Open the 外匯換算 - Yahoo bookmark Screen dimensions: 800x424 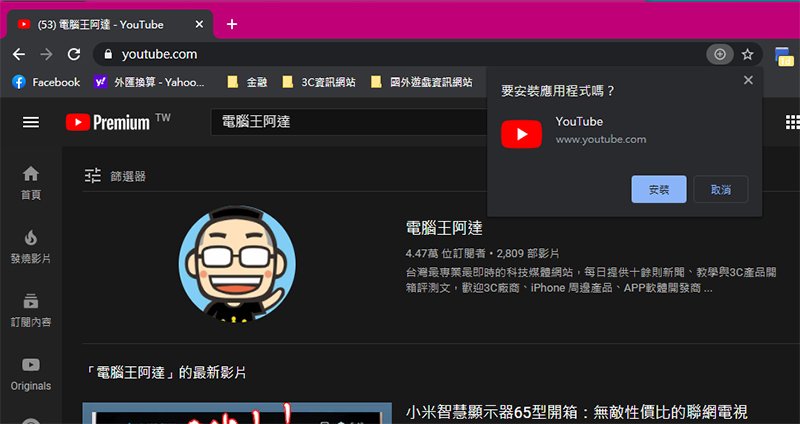(x=149, y=82)
